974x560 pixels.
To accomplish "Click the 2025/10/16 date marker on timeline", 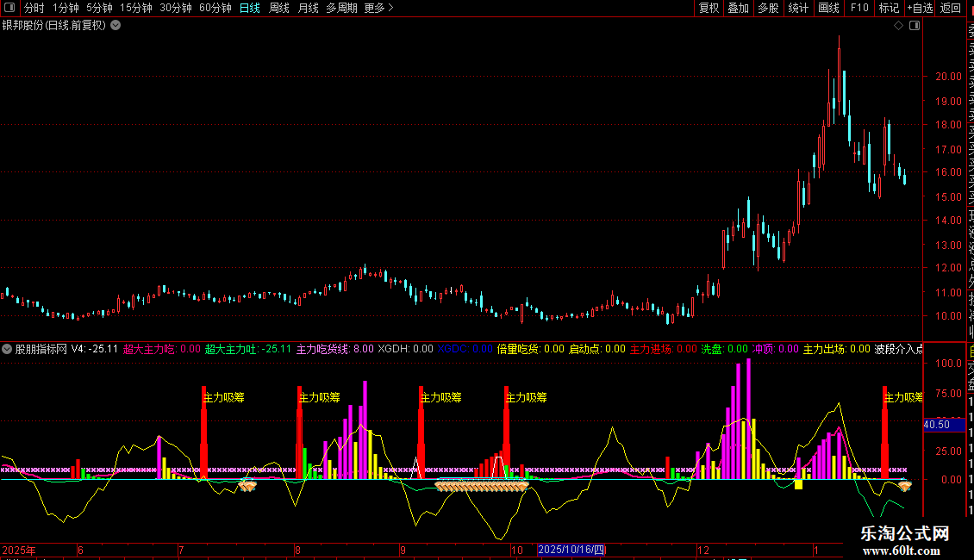I will [572, 550].
